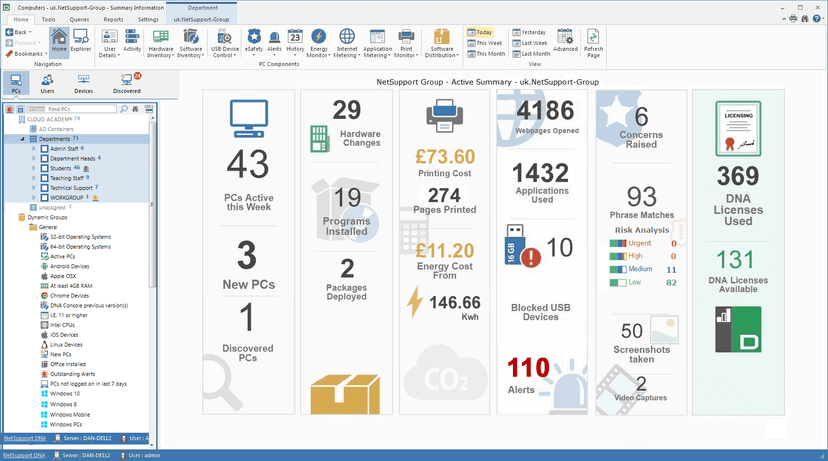Select the This Week view filter
828x461 pixels.
point(485,43)
